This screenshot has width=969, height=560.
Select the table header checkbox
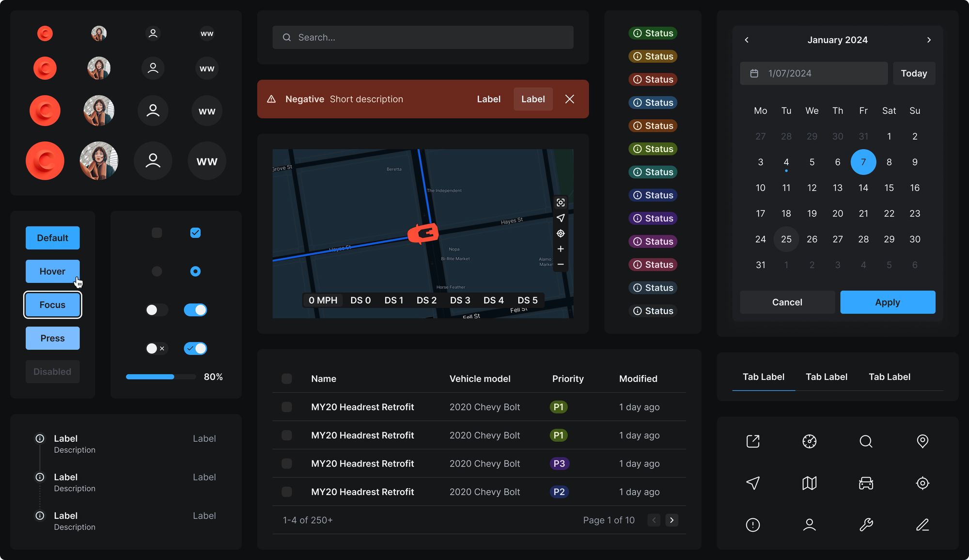point(287,379)
